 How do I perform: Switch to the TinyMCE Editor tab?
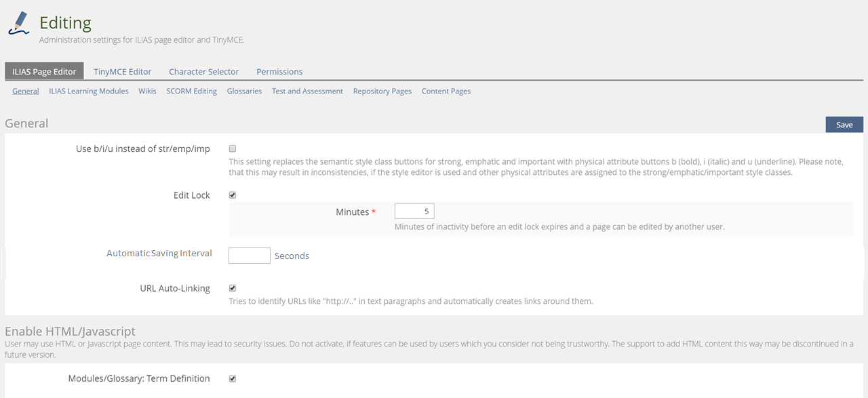pyautogui.click(x=122, y=71)
